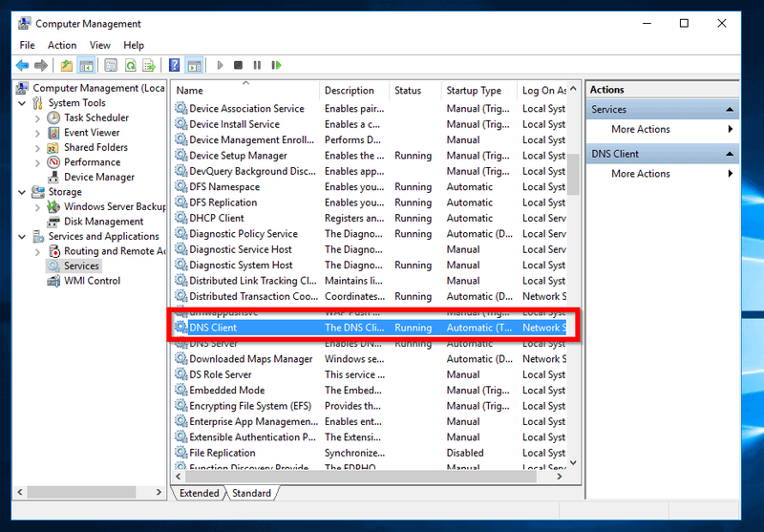Select Performance in the tree

[92, 162]
